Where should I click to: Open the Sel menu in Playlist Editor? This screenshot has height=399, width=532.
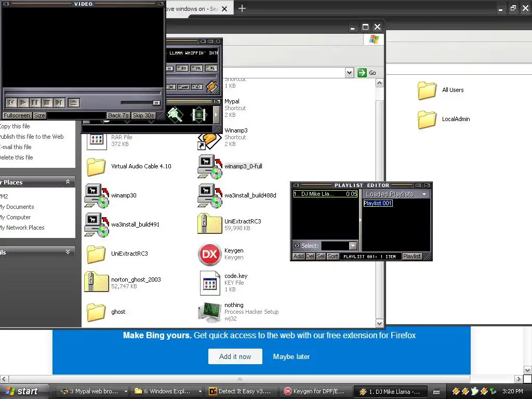321,257
